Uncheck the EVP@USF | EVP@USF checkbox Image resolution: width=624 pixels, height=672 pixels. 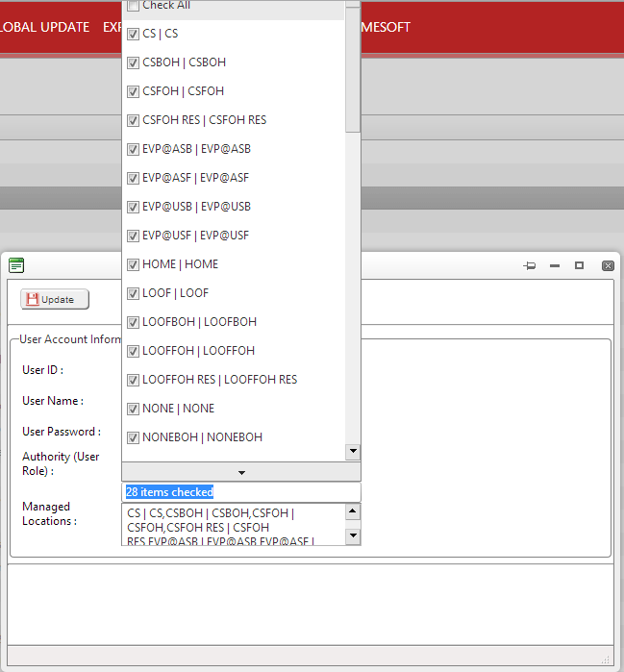point(133,236)
